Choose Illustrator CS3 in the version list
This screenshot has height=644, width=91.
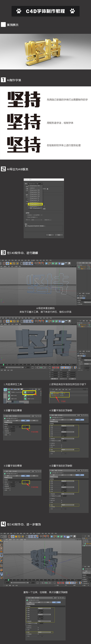pos(35,194)
